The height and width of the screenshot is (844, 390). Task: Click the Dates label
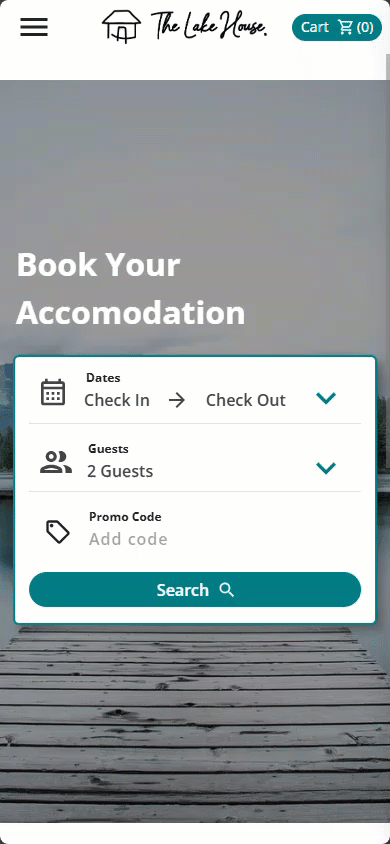[103, 378]
